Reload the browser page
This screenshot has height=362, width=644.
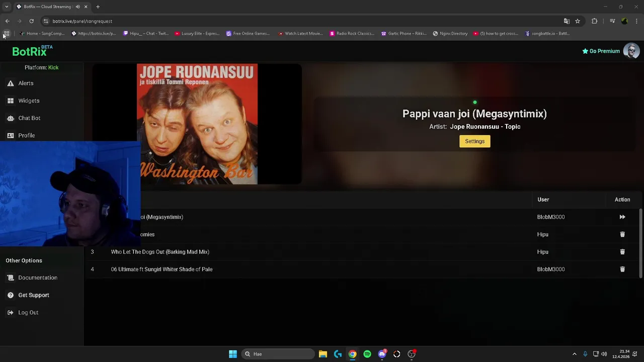click(x=31, y=21)
